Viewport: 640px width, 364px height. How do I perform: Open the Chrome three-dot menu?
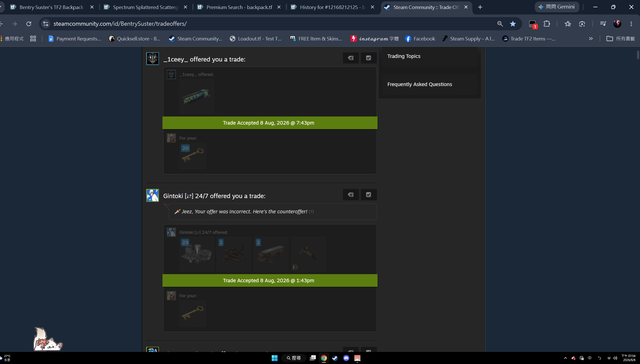(631, 24)
